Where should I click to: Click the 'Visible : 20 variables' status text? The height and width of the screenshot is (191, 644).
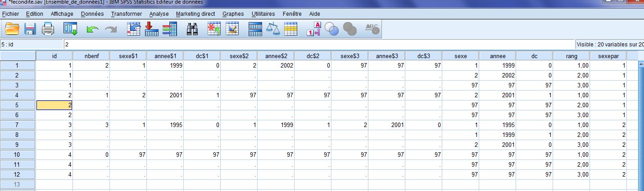click(x=610, y=45)
